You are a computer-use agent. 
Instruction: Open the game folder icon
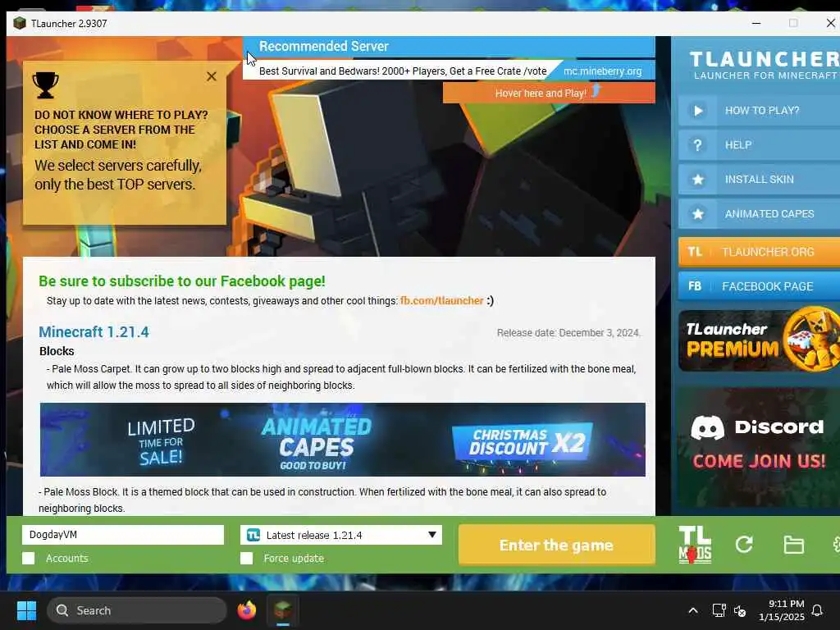click(793, 545)
